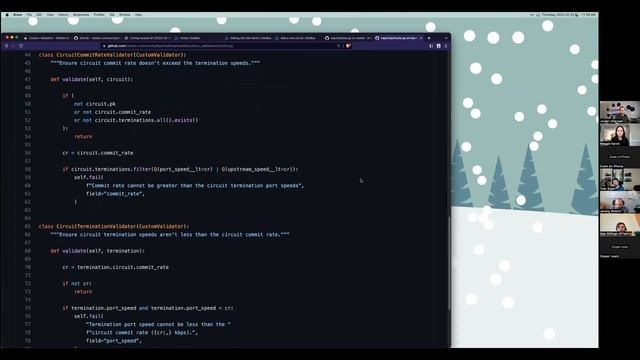This screenshot has width=640, height=360.
Task: Select the bottom participant video thumbnail
Action: [620, 224]
